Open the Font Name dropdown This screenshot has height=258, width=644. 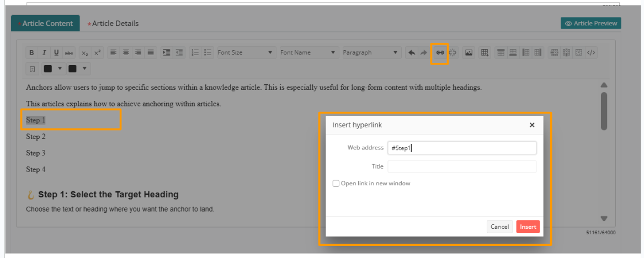[x=308, y=53]
